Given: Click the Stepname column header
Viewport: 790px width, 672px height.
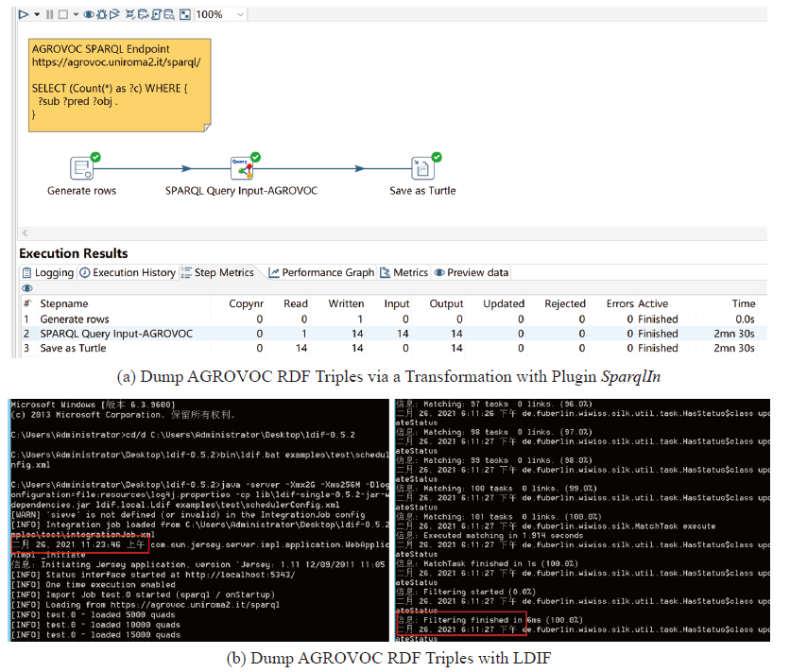Looking at the screenshot, I should [x=64, y=303].
